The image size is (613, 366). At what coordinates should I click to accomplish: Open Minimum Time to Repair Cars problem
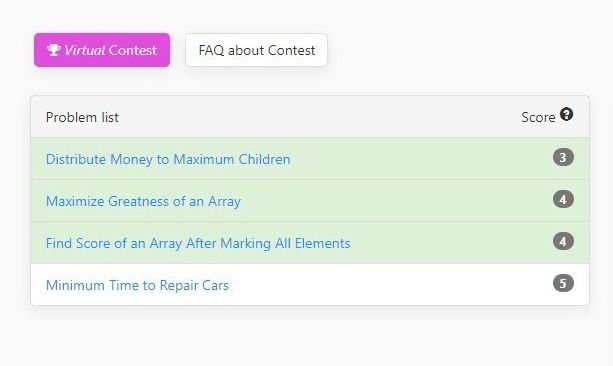point(137,285)
